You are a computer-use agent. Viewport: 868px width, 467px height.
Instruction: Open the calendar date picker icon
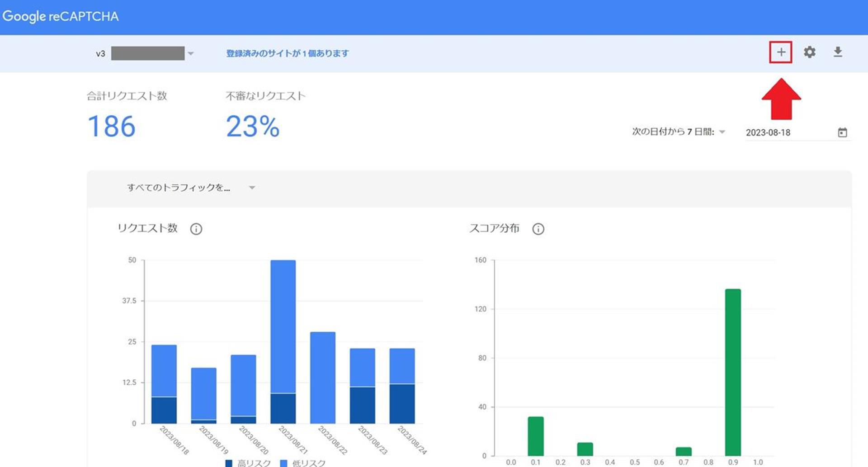click(x=842, y=132)
